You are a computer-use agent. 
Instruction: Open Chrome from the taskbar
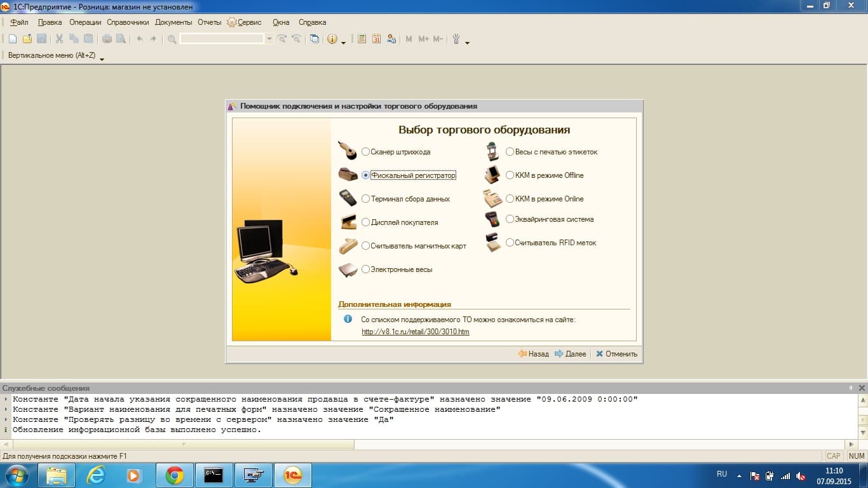(175, 475)
